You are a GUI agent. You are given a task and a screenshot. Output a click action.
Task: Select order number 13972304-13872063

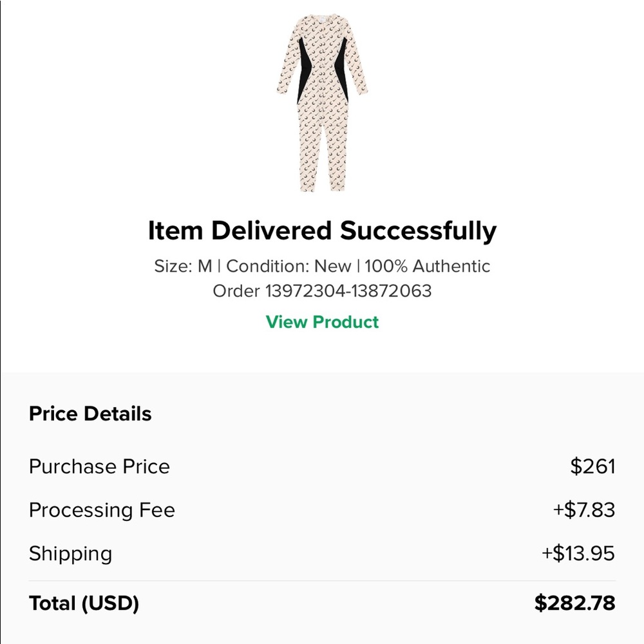coord(348,291)
